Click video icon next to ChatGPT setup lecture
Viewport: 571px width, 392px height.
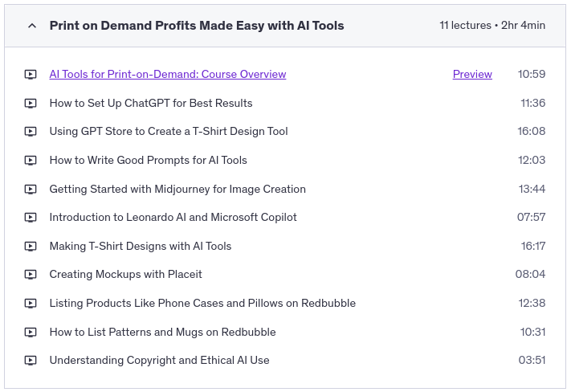pyautogui.click(x=31, y=104)
